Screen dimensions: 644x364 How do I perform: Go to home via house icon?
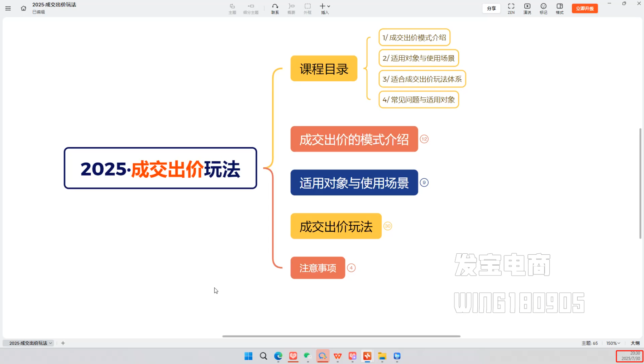(23, 8)
